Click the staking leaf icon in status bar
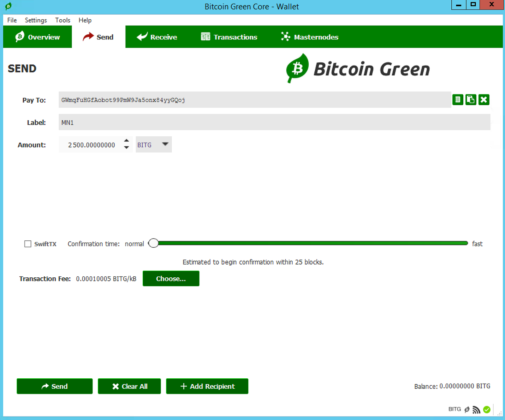 pyautogui.click(x=467, y=410)
